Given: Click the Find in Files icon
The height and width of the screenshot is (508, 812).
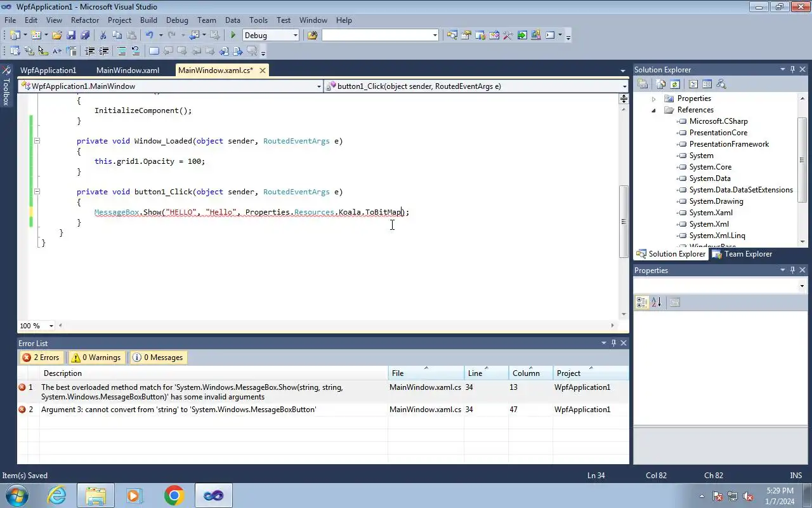Looking at the screenshot, I should point(312,36).
